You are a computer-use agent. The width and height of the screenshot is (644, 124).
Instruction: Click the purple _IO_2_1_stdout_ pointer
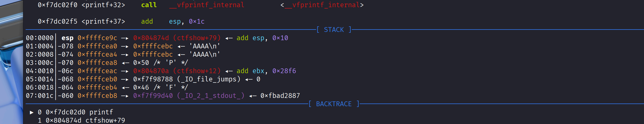point(189,96)
